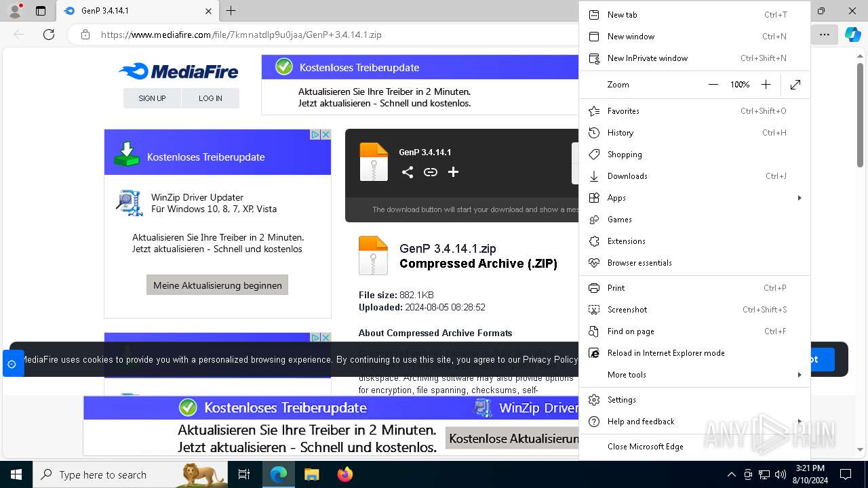Image resolution: width=868 pixels, height=488 pixels.
Task: Select Find on page
Action: coord(694,331)
